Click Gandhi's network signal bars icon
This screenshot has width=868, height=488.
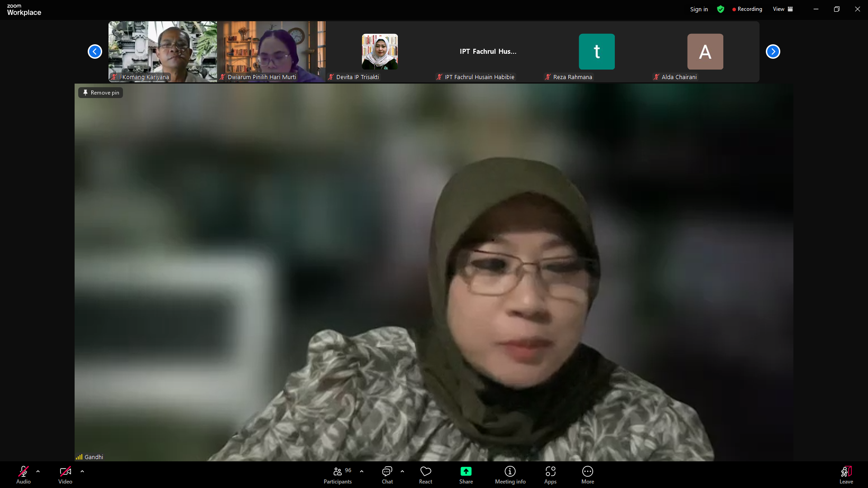click(79, 457)
